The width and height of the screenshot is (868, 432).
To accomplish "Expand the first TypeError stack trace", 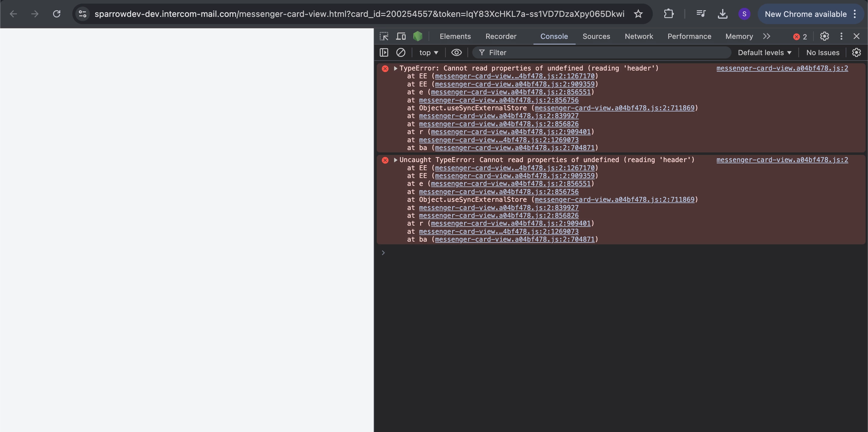I will click(396, 68).
